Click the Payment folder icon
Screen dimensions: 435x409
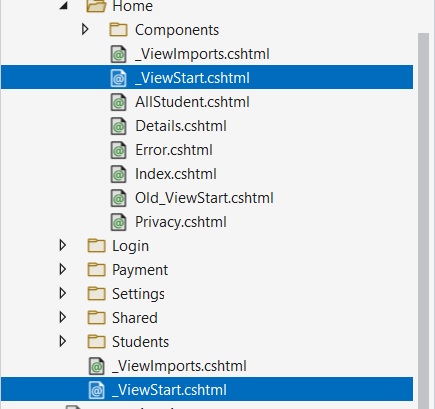96,269
